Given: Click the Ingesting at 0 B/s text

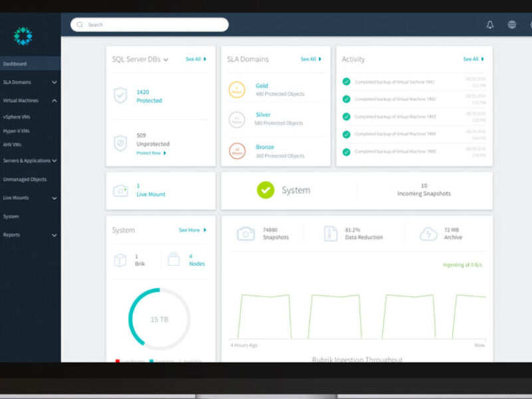Looking at the screenshot, I should (462, 265).
